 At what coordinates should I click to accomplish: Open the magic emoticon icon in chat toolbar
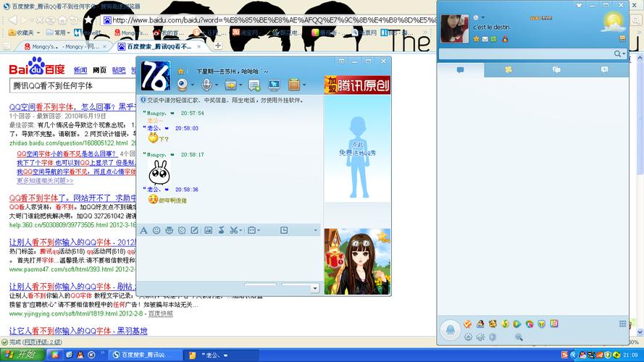[169, 231]
